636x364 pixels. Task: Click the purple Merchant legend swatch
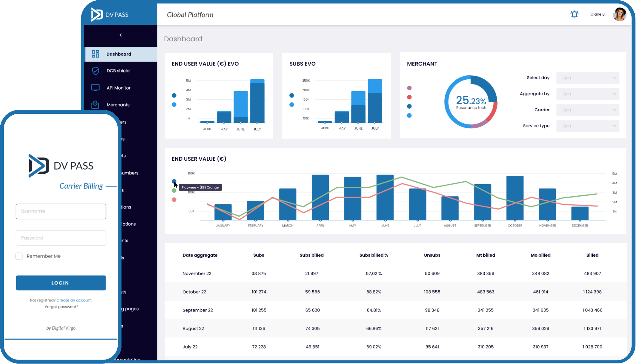pos(409,88)
